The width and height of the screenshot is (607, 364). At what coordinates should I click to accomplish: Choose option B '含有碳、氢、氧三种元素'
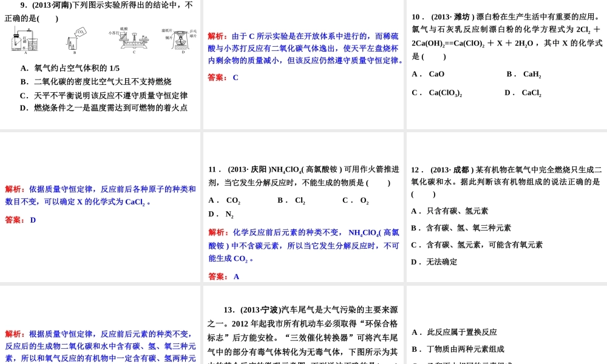tap(461, 228)
